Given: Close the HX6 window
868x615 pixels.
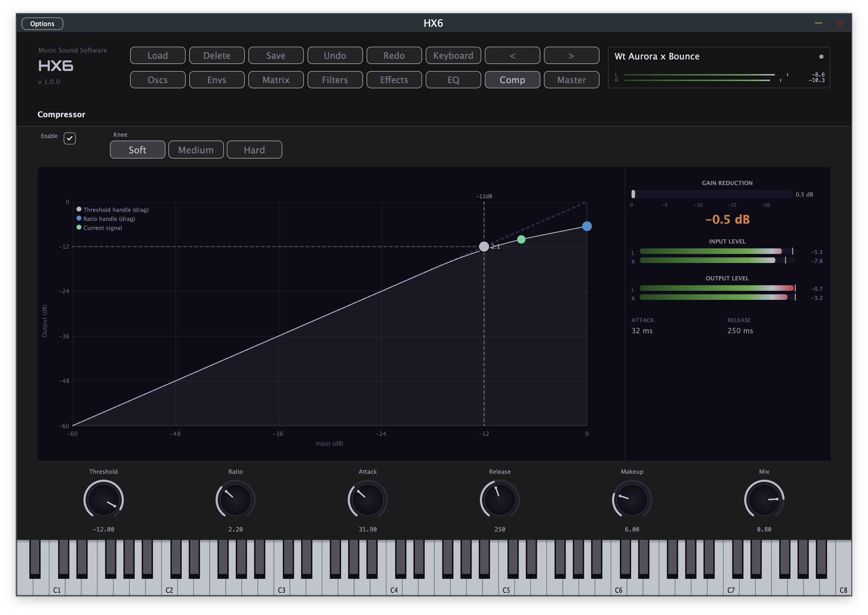Looking at the screenshot, I should (x=839, y=23).
